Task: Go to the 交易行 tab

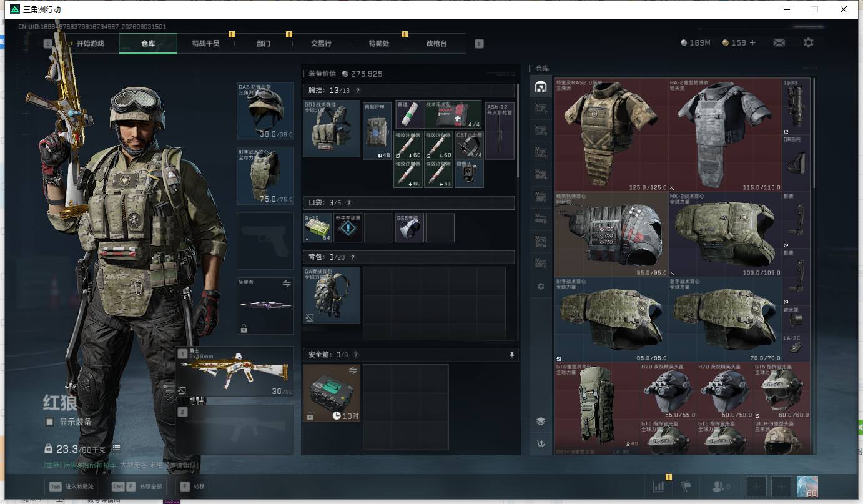Action: coord(321,43)
